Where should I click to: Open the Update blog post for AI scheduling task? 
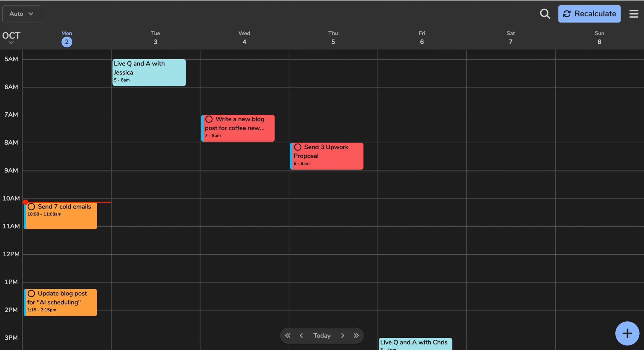[x=60, y=302]
